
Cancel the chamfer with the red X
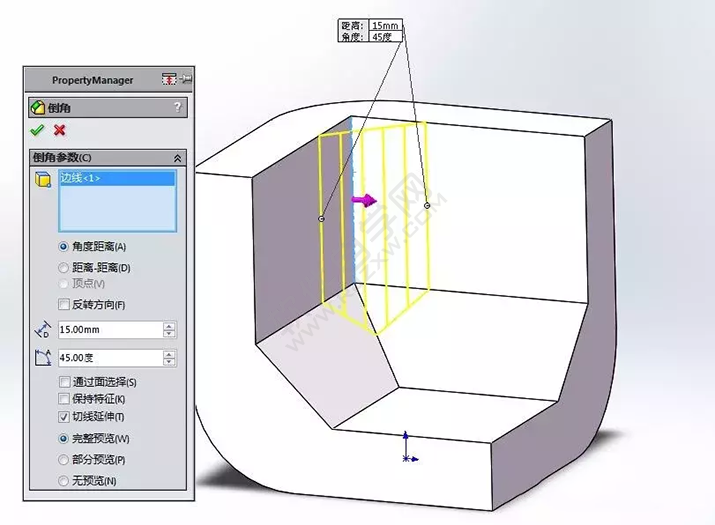tap(59, 130)
